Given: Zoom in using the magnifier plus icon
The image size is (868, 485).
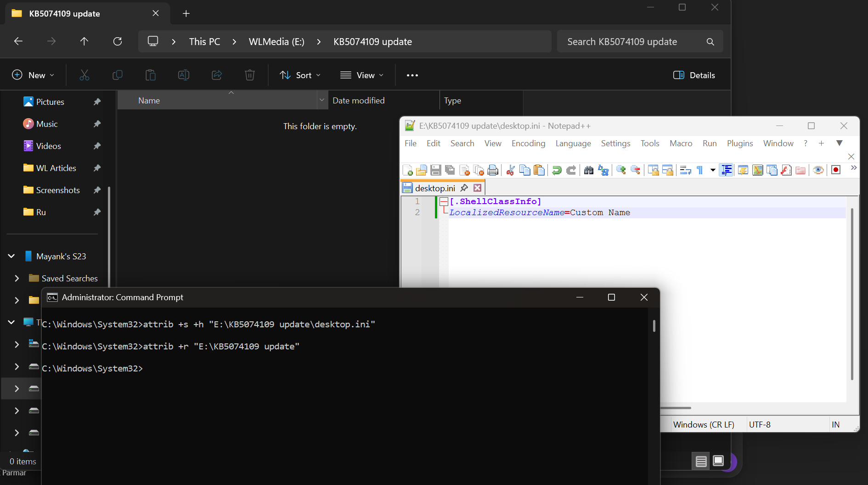Looking at the screenshot, I should (621, 170).
